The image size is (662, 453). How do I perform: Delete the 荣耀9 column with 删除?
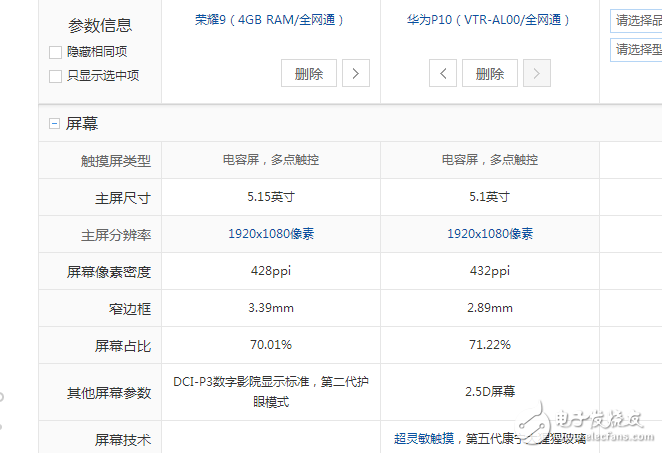click(309, 73)
